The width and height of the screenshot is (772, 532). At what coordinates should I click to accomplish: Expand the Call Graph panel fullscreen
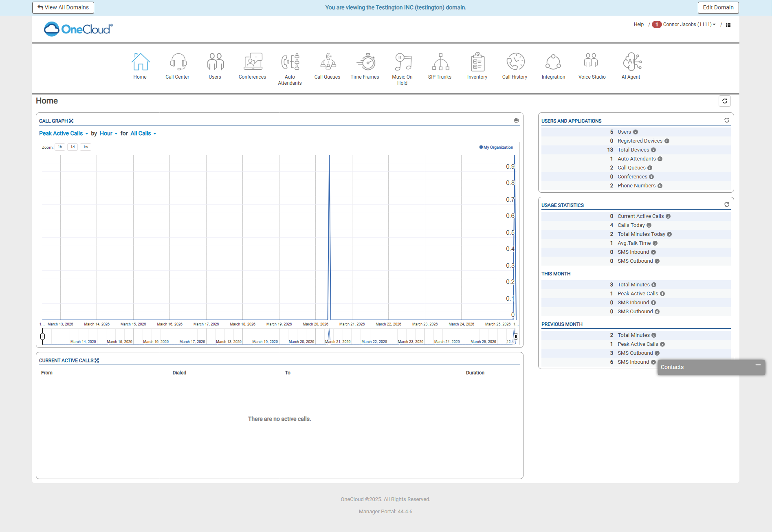[x=71, y=121]
